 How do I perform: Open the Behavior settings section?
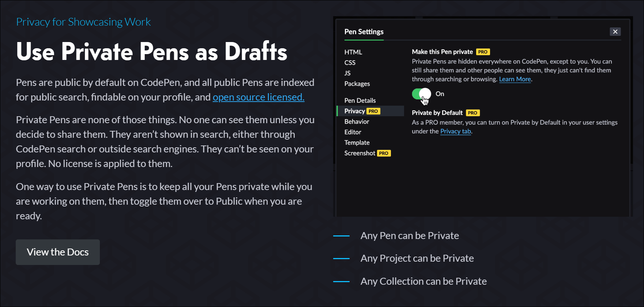coord(357,122)
